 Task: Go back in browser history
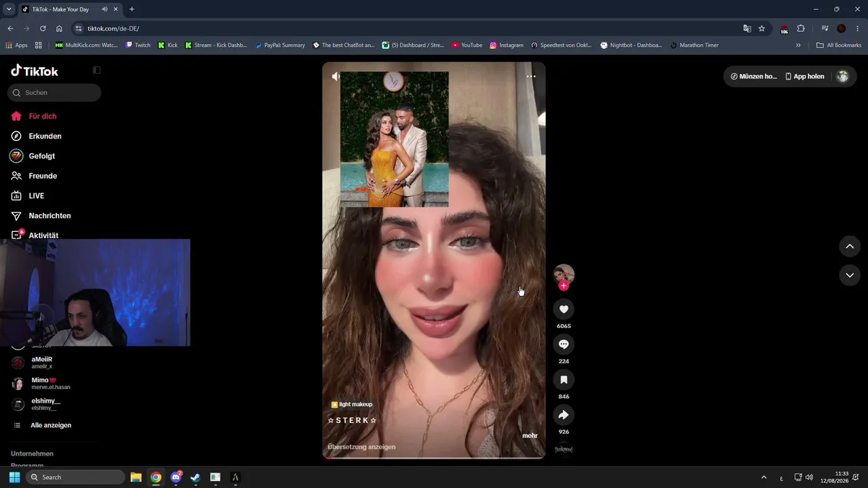click(x=10, y=28)
